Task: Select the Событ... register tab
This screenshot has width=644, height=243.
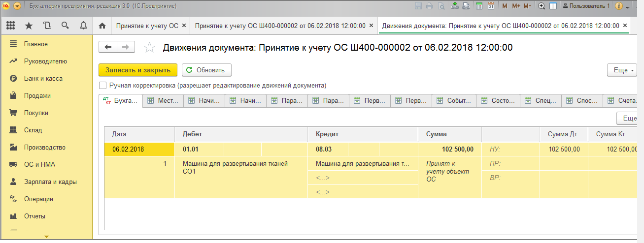Action: (453, 100)
